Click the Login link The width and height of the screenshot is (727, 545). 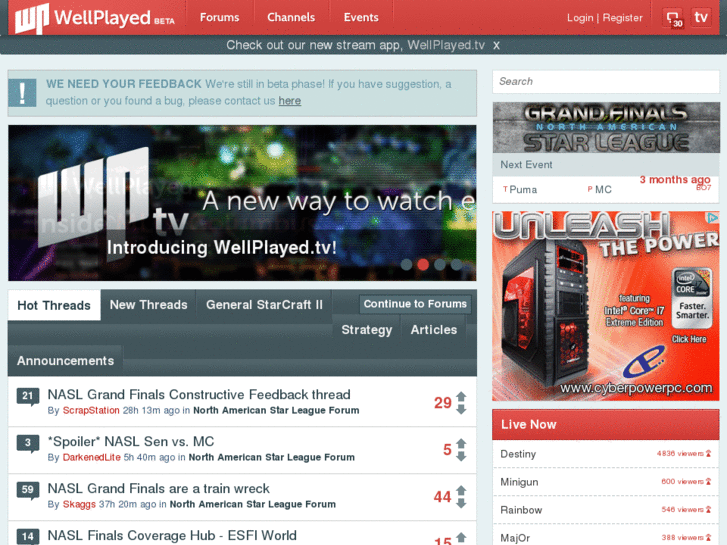[580, 18]
